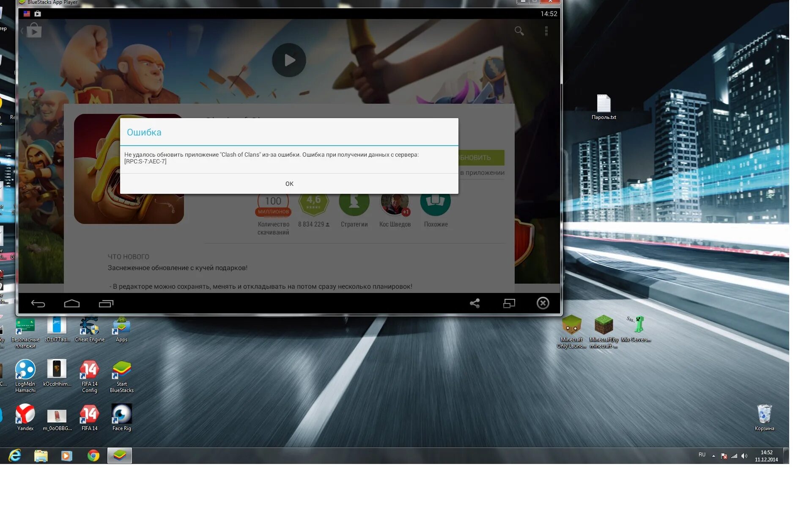Screen dimensions: 812x508
Task: Launch Yandex browser shortcut
Action: pos(25,417)
